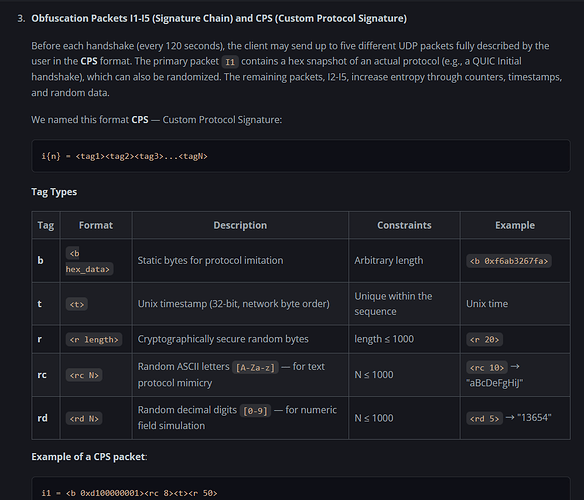The height and width of the screenshot is (500, 584).
Task: Click the '<rc 10>' example code
Action: click(487, 368)
